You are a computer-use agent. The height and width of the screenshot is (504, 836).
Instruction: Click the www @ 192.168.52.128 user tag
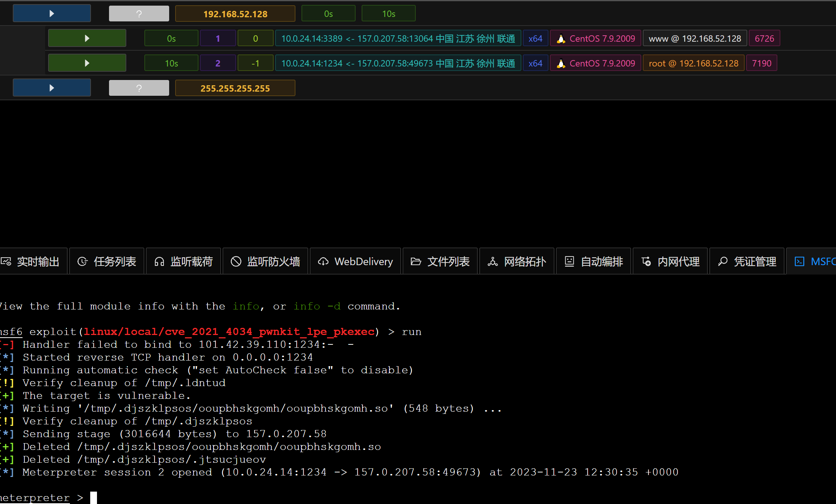coord(695,38)
